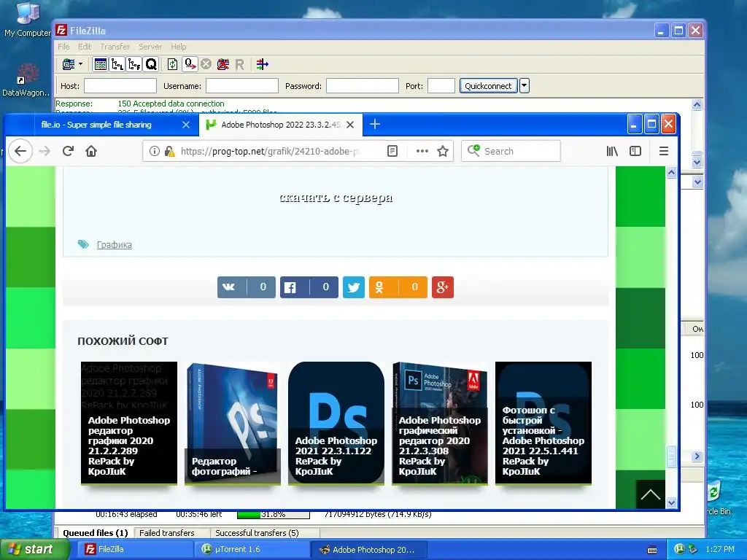Cancel current operation in FileZilla
This screenshot has height=560, width=747.
(206, 64)
